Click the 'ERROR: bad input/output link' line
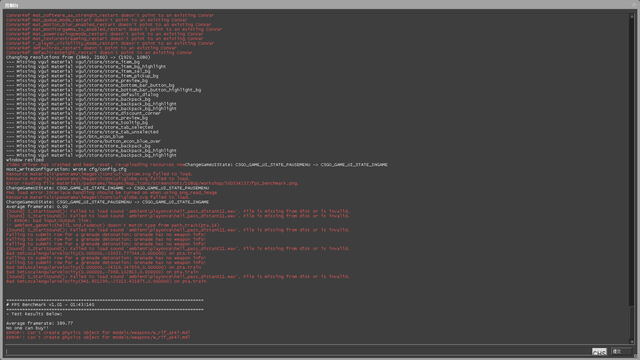 (49, 221)
